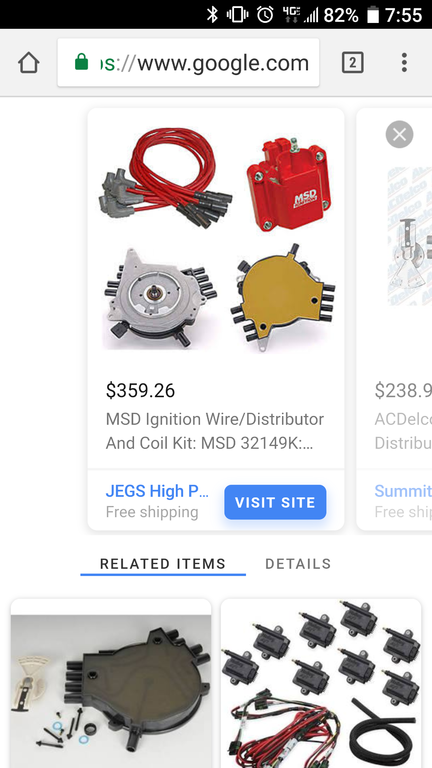The image size is (432, 768).
Task: Open Chrome's three-dot overflow menu
Action: [x=404, y=63]
